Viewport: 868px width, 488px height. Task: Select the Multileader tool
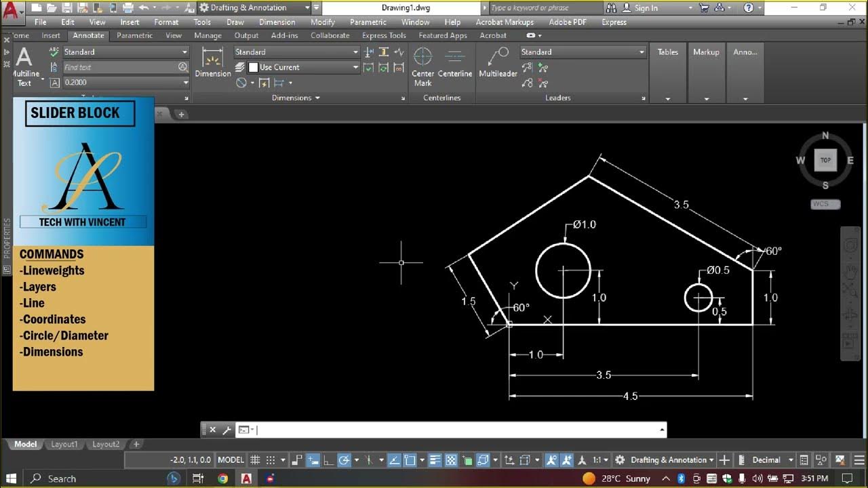(x=498, y=62)
